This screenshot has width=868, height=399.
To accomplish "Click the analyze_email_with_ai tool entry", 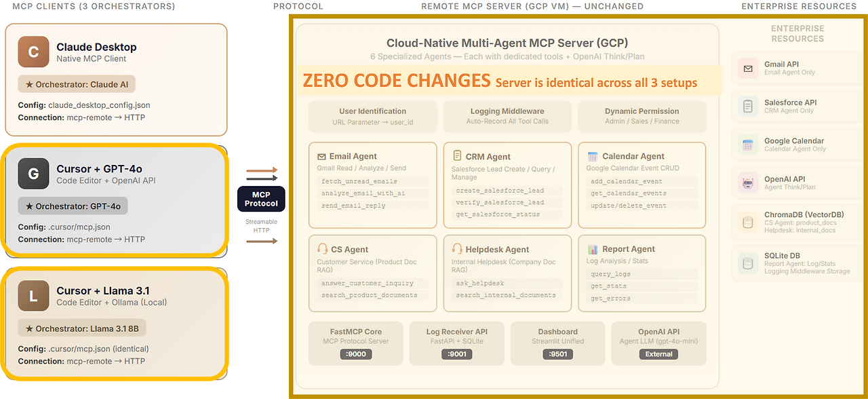I will coord(373,193).
